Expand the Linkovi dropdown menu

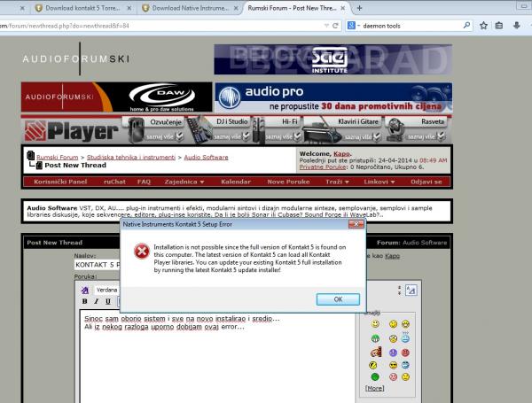coord(379,182)
